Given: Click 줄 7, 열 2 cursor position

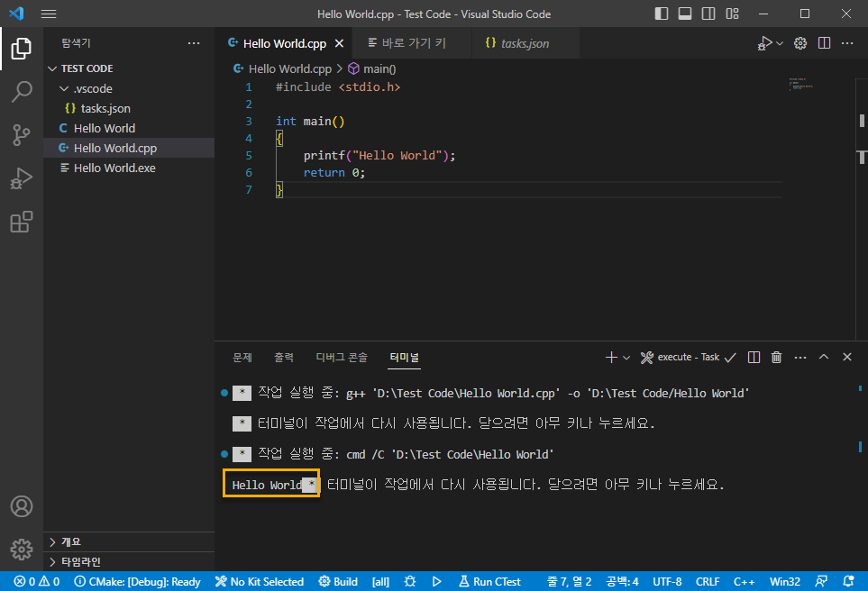Looking at the screenshot, I should [x=569, y=582].
